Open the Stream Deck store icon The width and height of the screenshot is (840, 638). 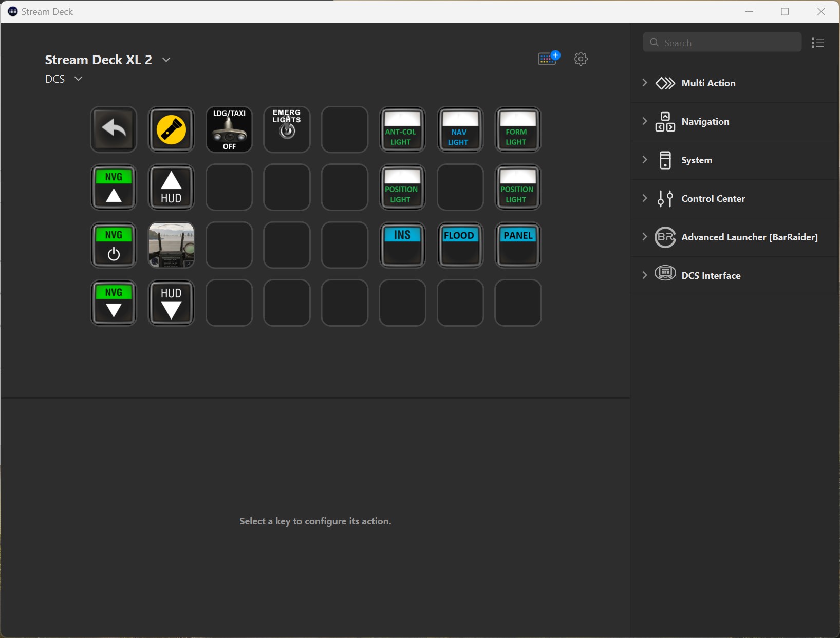pos(548,59)
